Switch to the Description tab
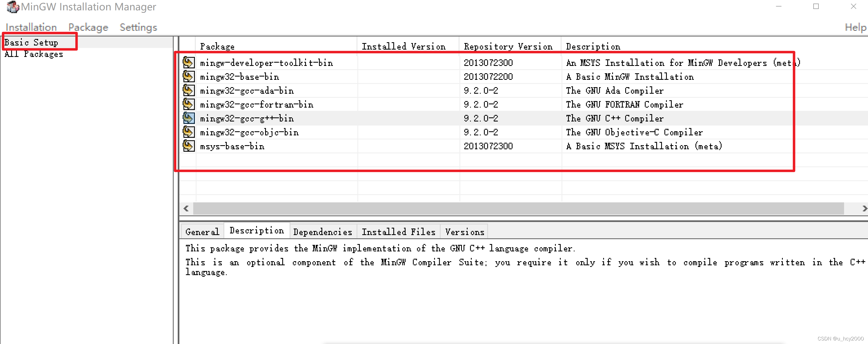Screen dimensions: 868x344 pyautogui.click(x=257, y=230)
